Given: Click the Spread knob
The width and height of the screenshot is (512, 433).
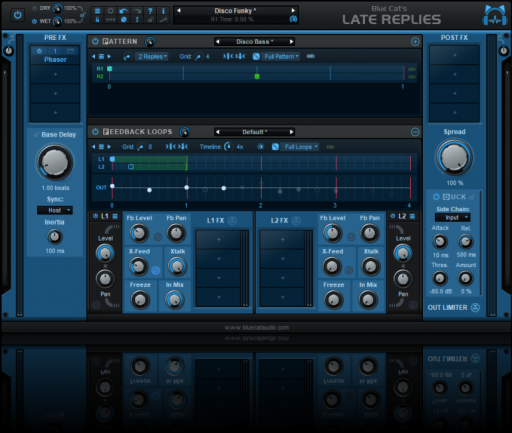Looking at the screenshot, I should pos(454,157).
